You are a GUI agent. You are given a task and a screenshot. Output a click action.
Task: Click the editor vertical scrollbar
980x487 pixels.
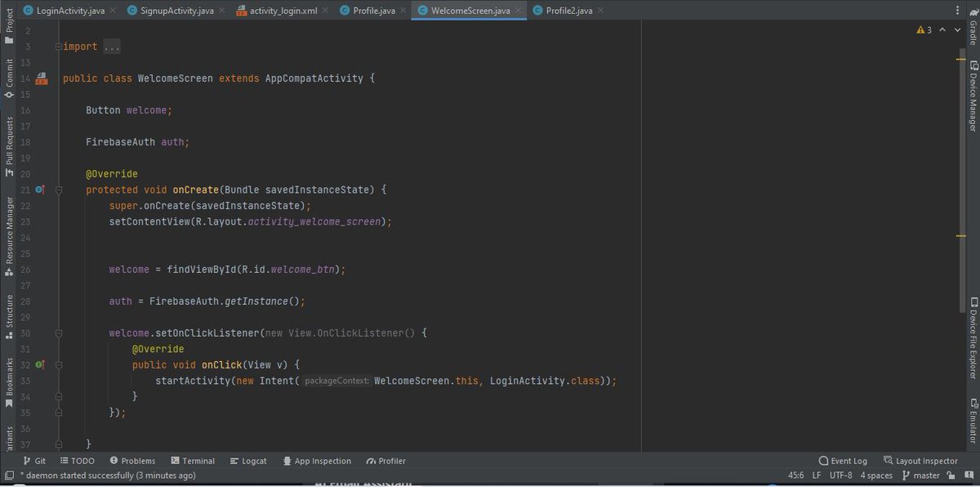pyautogui.click(x=961, y=180)
